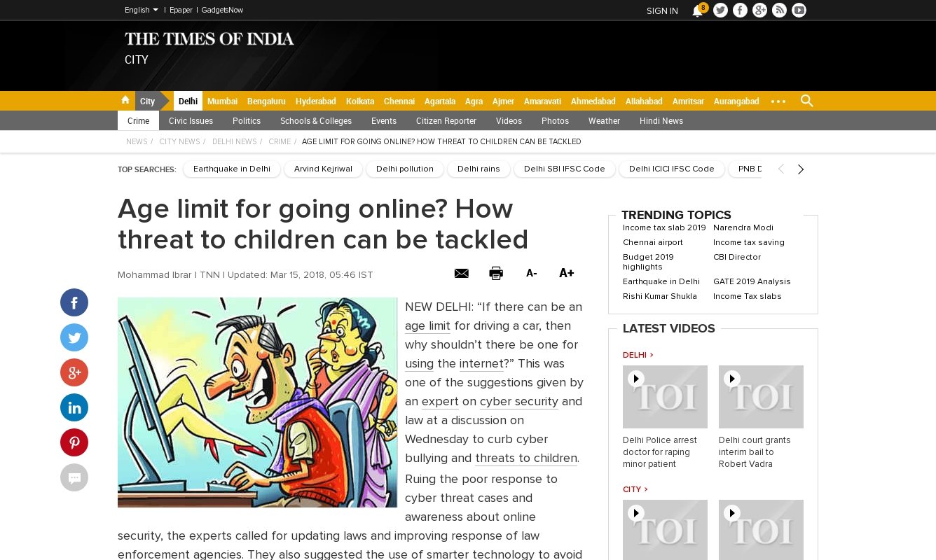Screen dimensions: 936x560
Task: Print the article using printer icon
Action: (496, 274)
